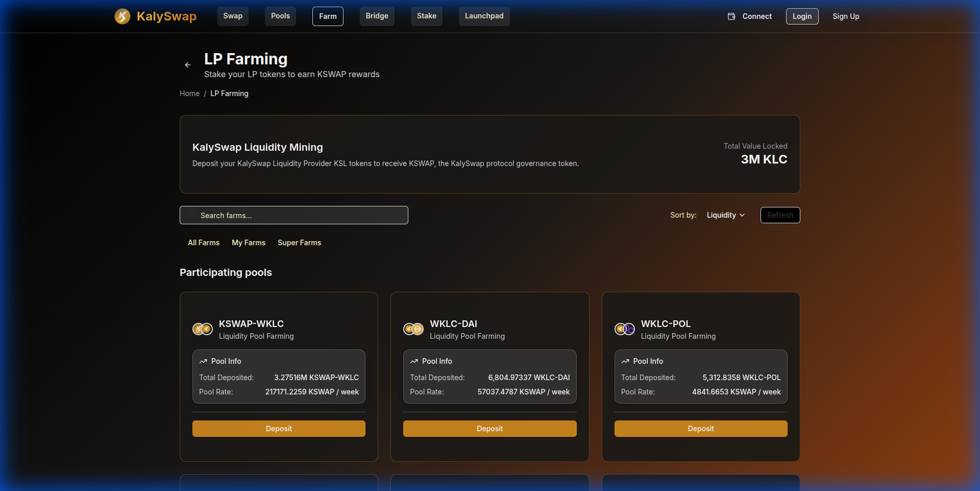
Task: Select the KSWAP-WKLC token pair icon
Action: [202, 329]
